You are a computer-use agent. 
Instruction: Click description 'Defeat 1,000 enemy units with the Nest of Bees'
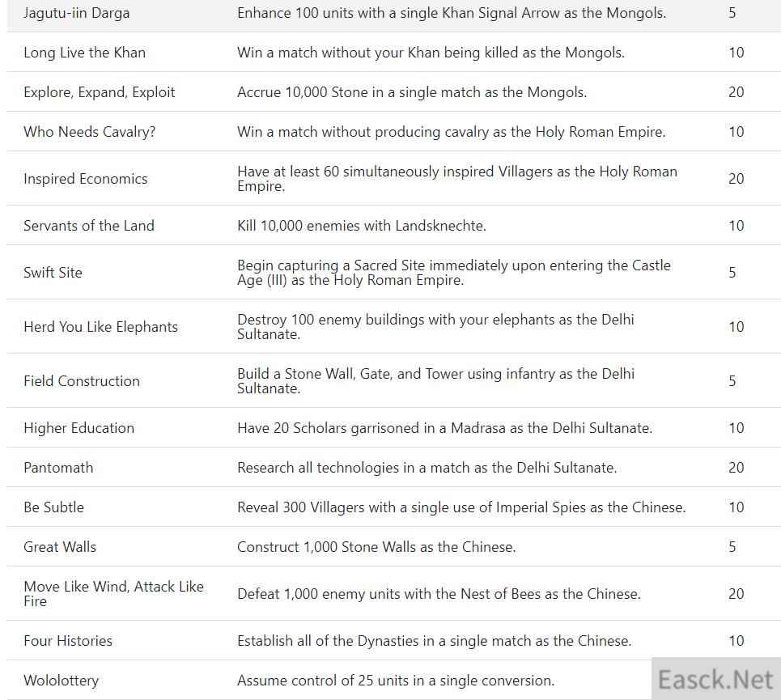(x=439, y=593)
